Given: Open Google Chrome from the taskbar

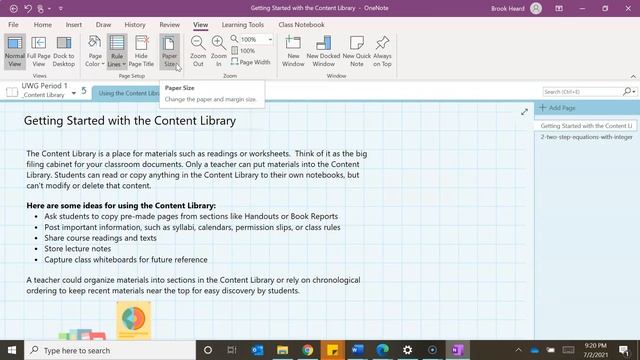Looking at the screenshot, I should (308, 350).
